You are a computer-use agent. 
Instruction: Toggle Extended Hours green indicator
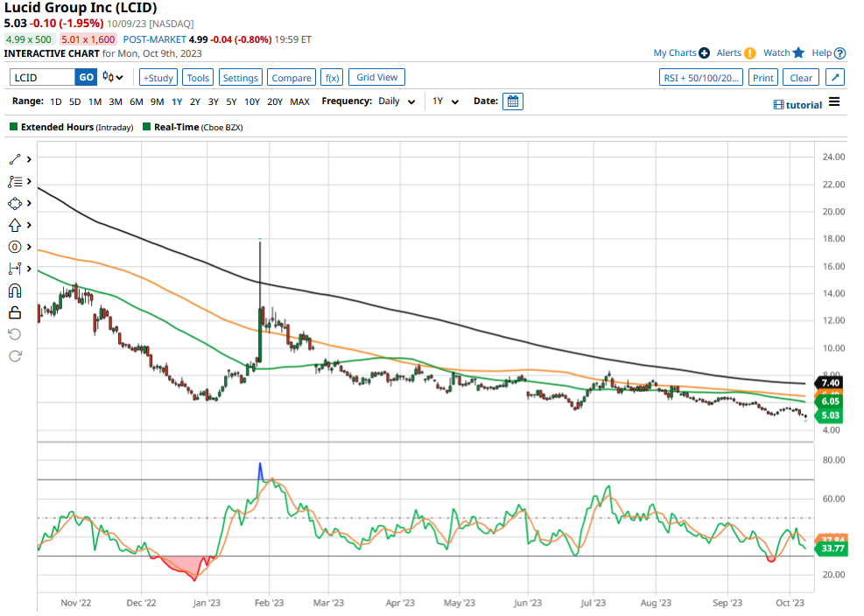[14, 128]
